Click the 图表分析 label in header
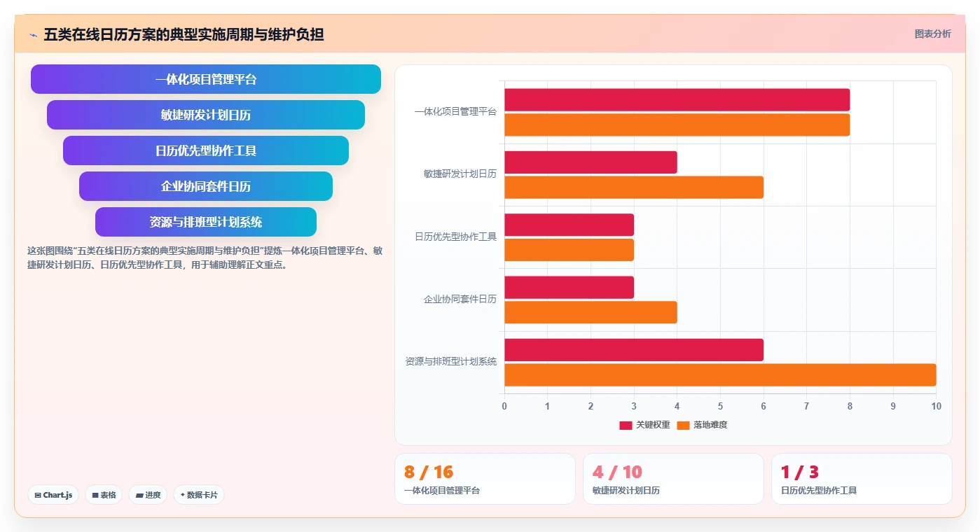The height and width of the screenshot is (532, 980). pyautogui.click(x=932, y=34)
